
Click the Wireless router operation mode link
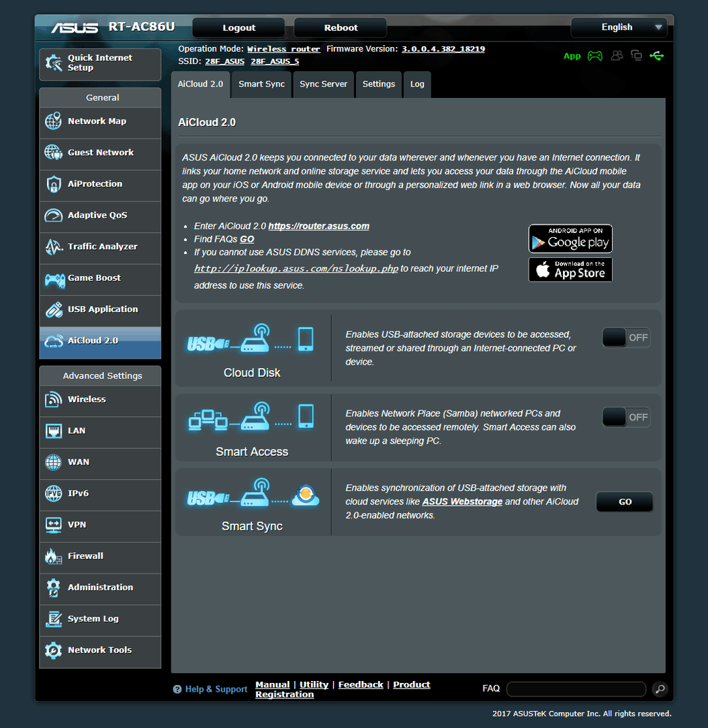pos(283,49)
